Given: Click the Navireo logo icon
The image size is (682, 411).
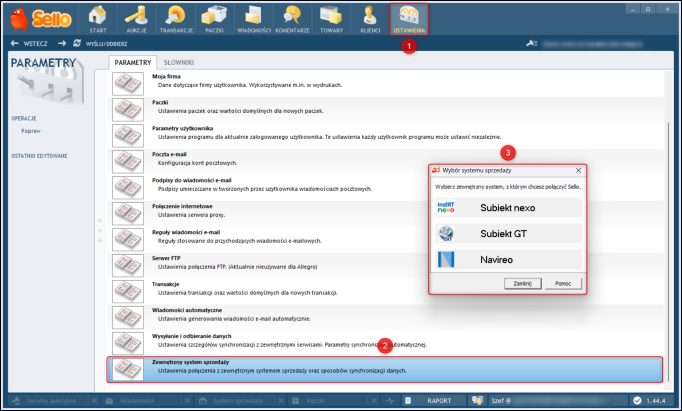Looking at the screenshot, I should coord(446,260).
